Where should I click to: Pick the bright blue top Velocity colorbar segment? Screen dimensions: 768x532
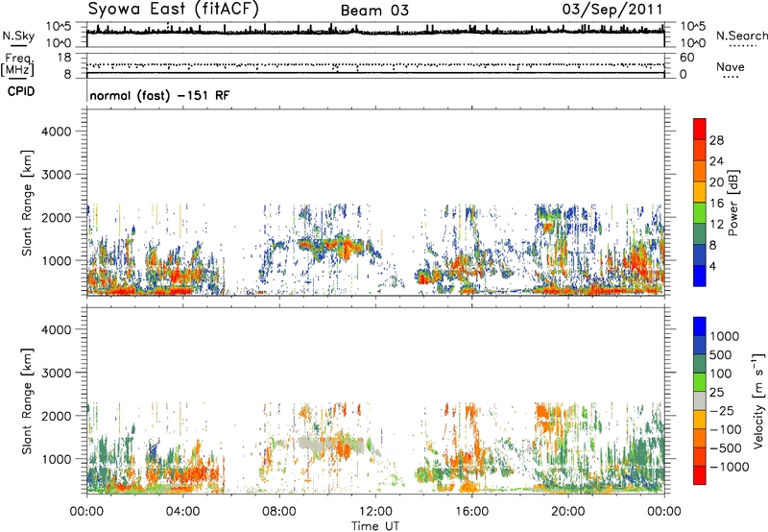point(700,326)
